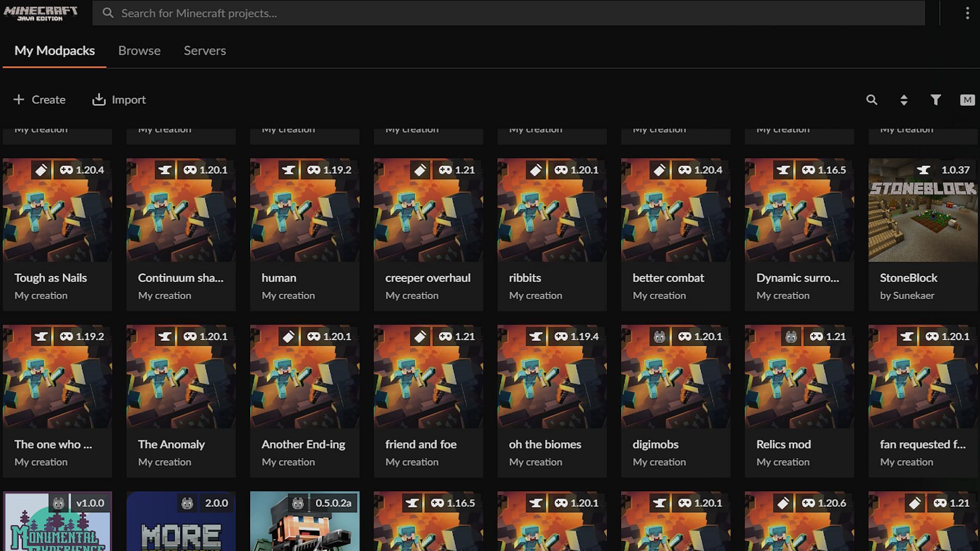Expand the sort order dropdown arrow

pyautogui.click(x=903, y=99)
